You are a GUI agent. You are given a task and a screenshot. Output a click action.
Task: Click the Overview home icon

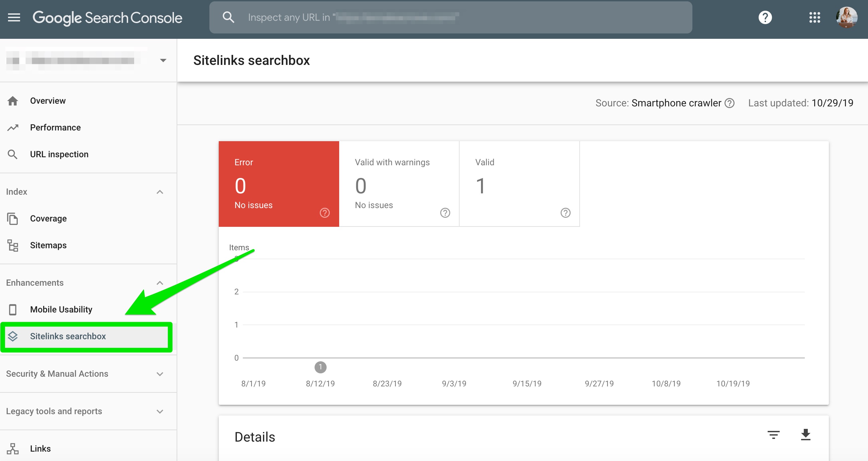click(x=13, y=101)
